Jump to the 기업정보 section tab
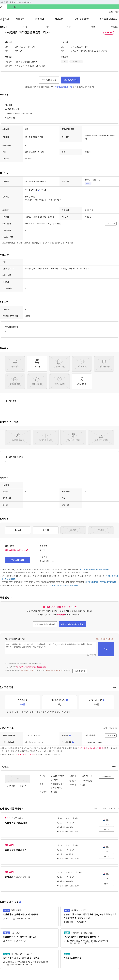This screenshot has width=119, height=980. click(x=114, y=27)
